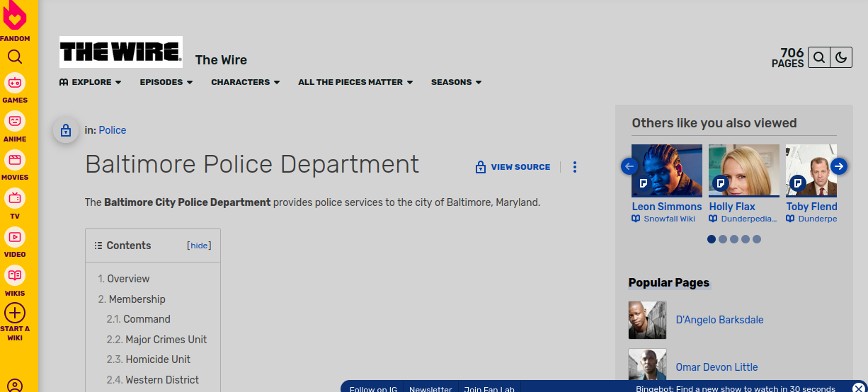Click the page protection lock icon beside categories
The width and height of the screenshot is (868, 392).
pyautogui.click(x=66, y=131)
